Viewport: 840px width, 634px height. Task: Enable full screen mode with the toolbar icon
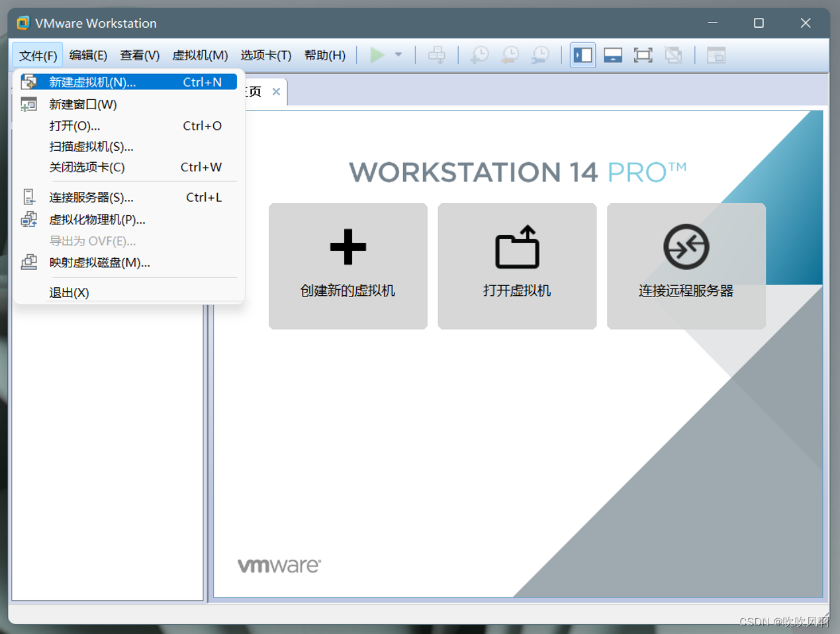(x=643, y=55)
